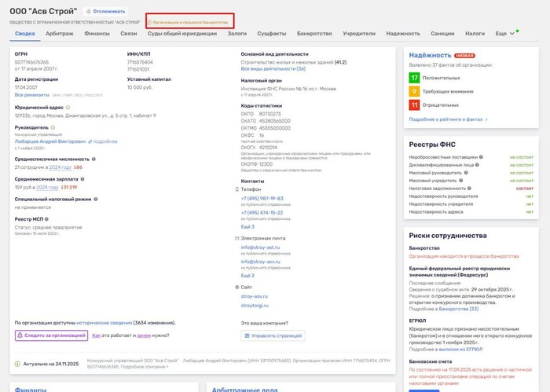Open the Финансы tab
This screenshot has height=392, width=550.
pyautogui.click(x=97, y=34)
